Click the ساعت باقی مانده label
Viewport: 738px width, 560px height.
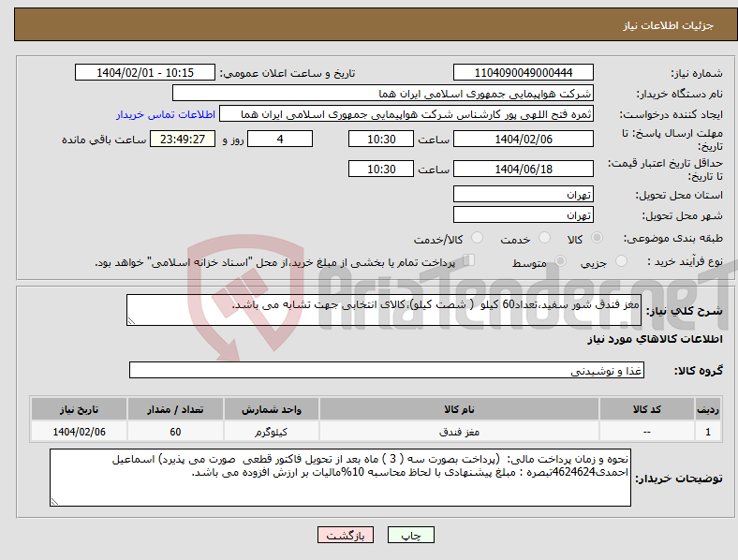click(x=104, y=140)
